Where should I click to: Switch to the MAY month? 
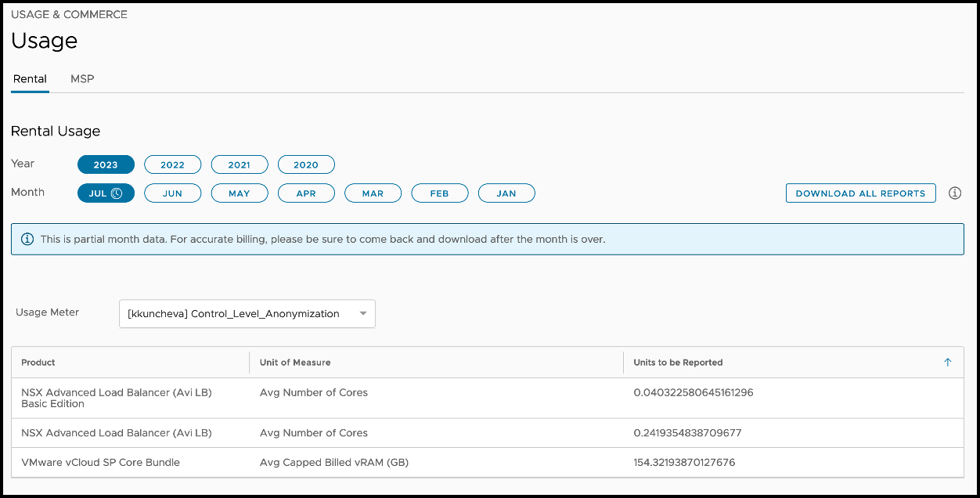pos(240,193)
